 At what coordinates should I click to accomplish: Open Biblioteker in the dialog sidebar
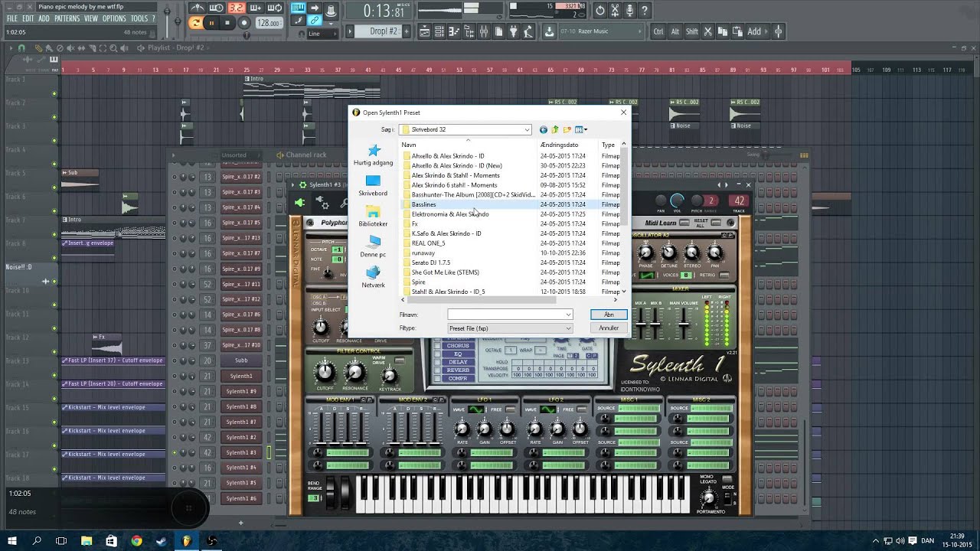[373, 217]
